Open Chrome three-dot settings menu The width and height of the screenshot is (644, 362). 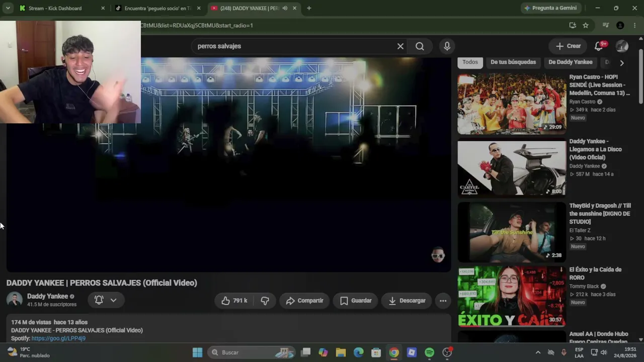tap(634, 25)
